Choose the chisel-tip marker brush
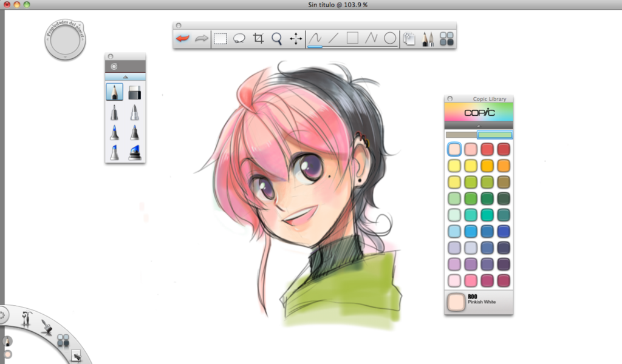This screenshot has width=622, height=364. pos(135,152)
